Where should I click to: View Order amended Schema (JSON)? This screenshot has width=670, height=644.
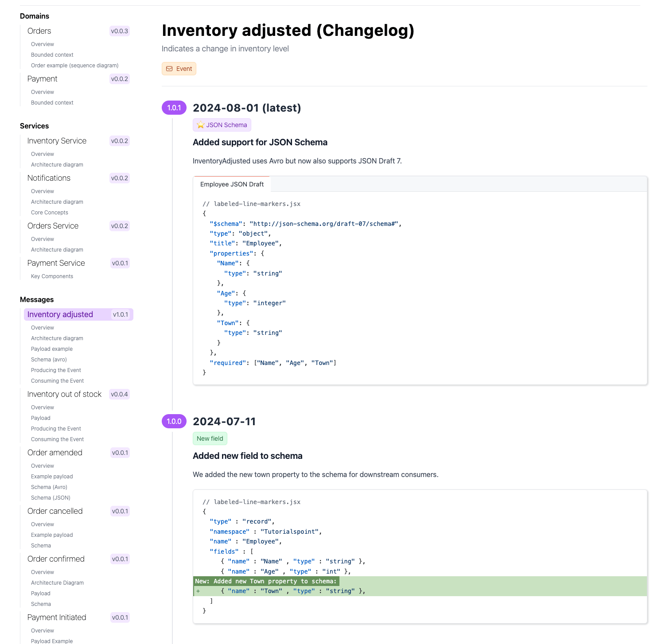(x=51, y=498)
